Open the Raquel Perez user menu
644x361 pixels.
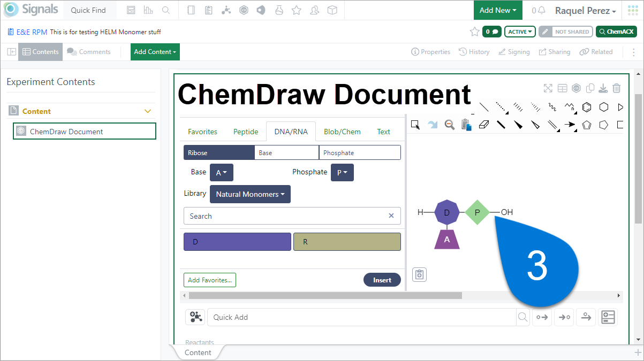pos(585,11)
